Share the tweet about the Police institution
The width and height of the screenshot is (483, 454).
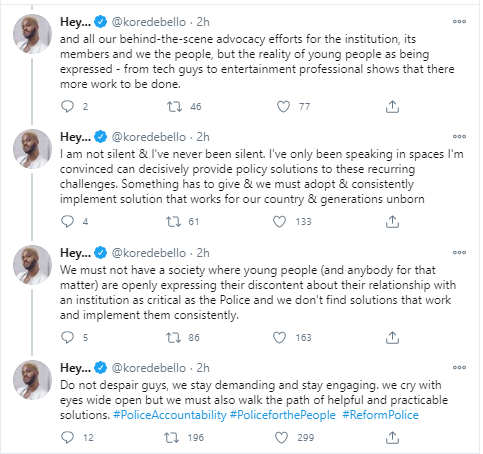pos(392,338)
